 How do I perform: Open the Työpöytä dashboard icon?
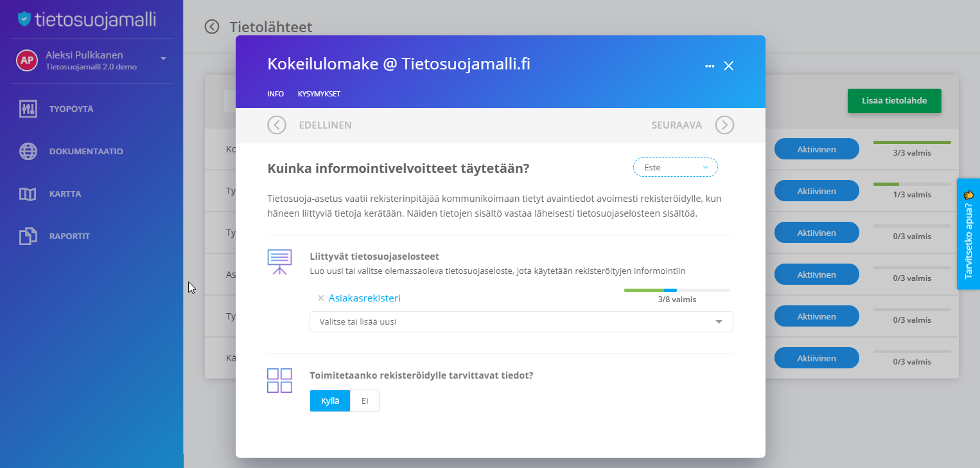coord(28,109)
